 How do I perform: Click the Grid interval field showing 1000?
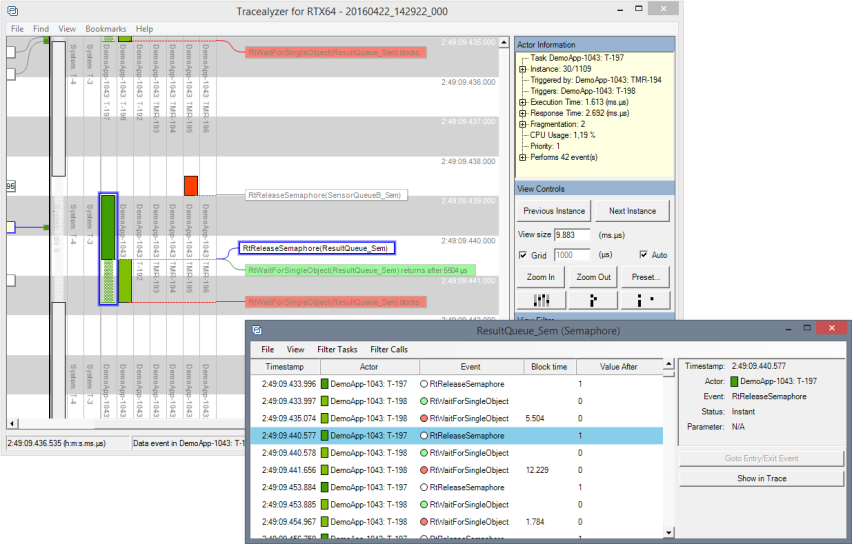click(572, 255)
